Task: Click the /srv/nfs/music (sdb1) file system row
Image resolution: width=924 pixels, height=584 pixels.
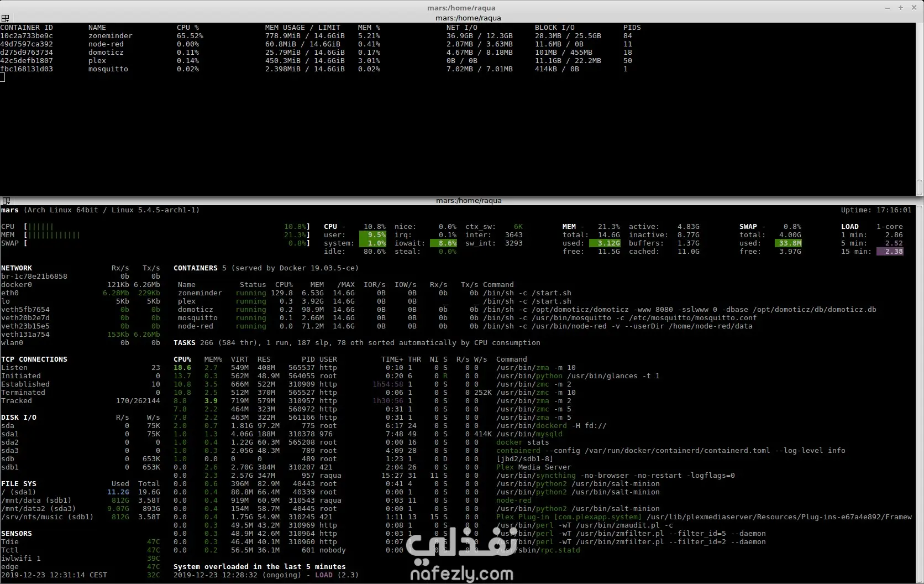Action: coord(81,517)
